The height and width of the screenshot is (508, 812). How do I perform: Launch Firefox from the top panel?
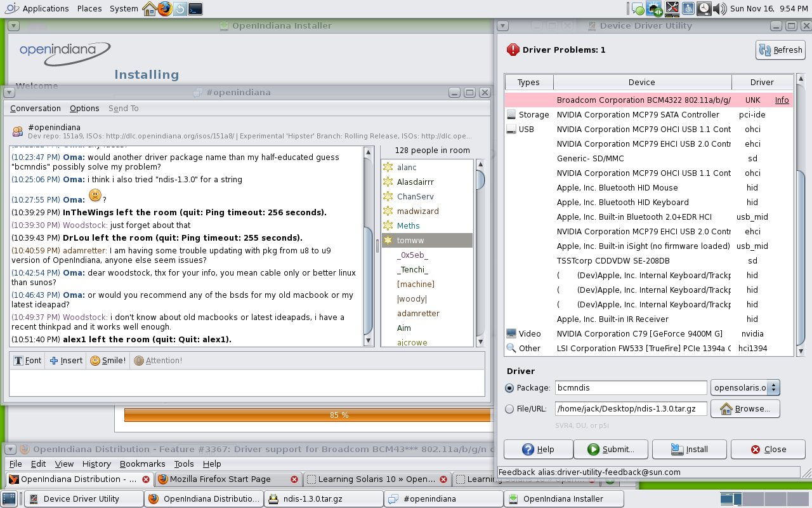165,8
